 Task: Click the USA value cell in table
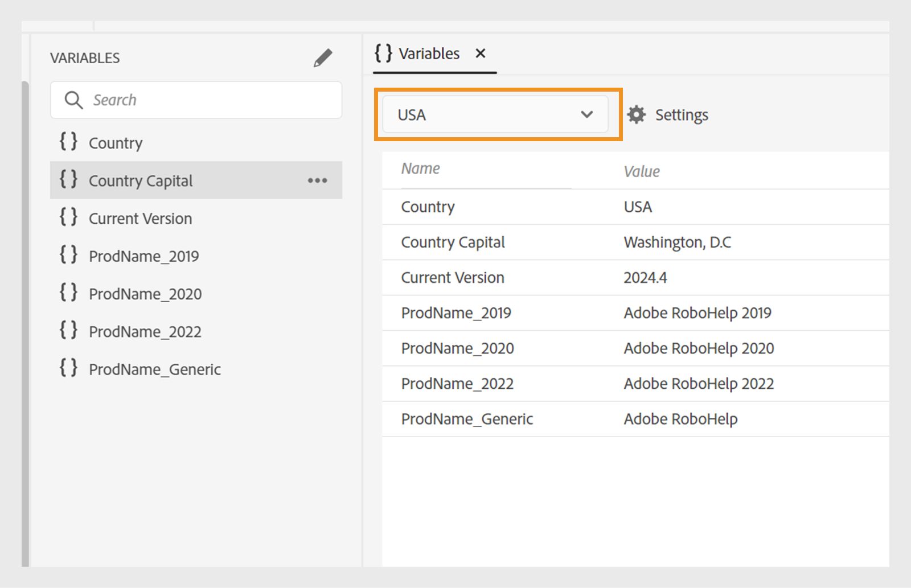coord(638,207)
